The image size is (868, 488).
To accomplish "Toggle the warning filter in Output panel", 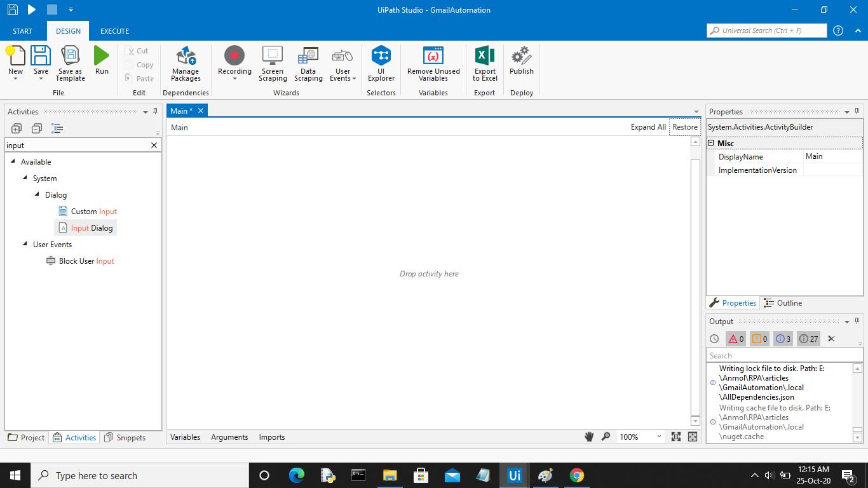I will (x=759, y=339).
